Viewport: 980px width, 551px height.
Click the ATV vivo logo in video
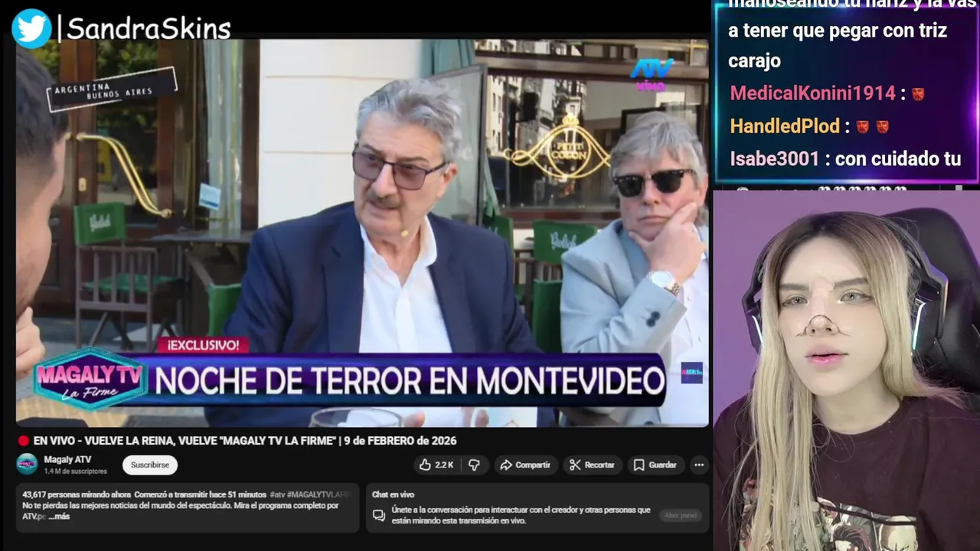click(652, 73)
